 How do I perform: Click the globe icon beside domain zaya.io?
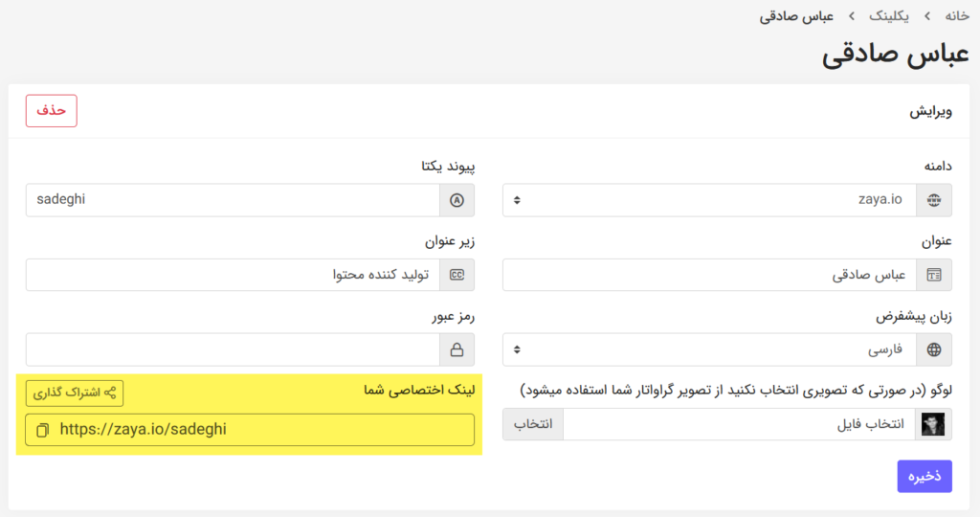coord(934,200)
